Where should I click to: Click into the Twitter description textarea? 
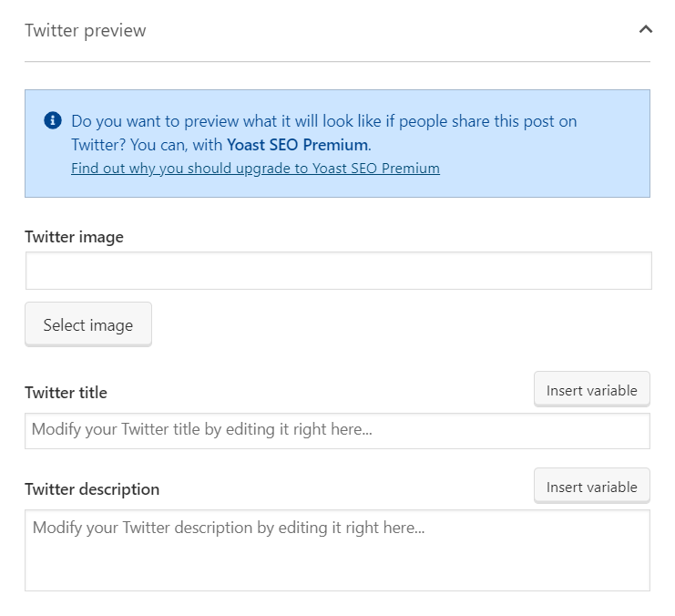coord(337,550)
